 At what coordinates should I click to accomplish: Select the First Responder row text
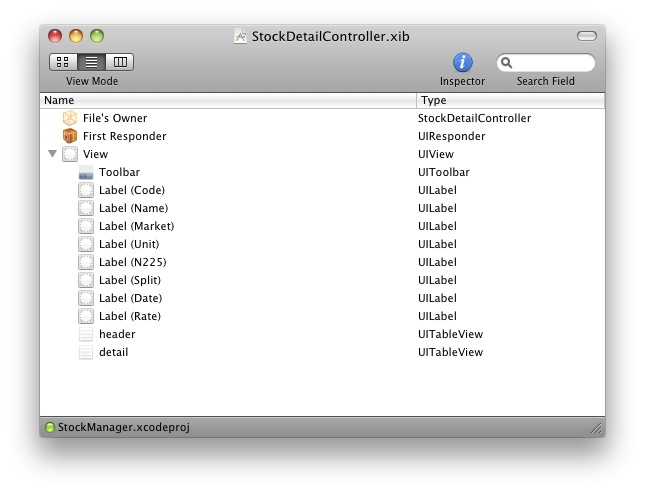tap(125, 136)
